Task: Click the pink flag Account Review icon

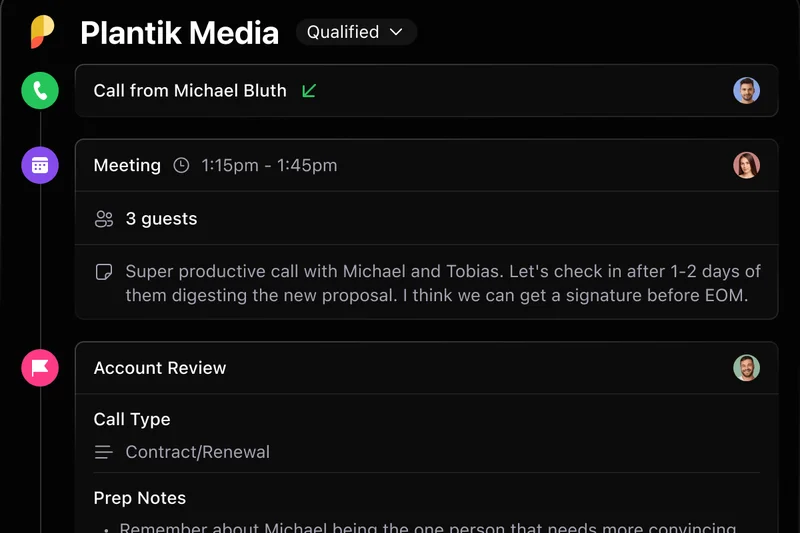Action: 40,368
